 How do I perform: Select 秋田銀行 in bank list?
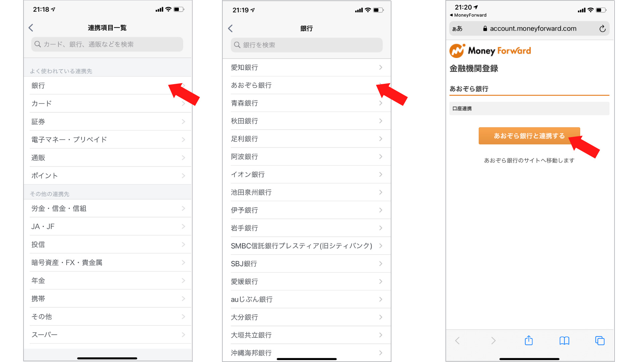(x=307, y=121)
